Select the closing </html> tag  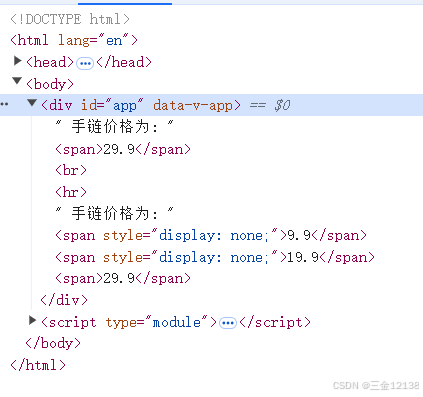(x=38, y=365)
